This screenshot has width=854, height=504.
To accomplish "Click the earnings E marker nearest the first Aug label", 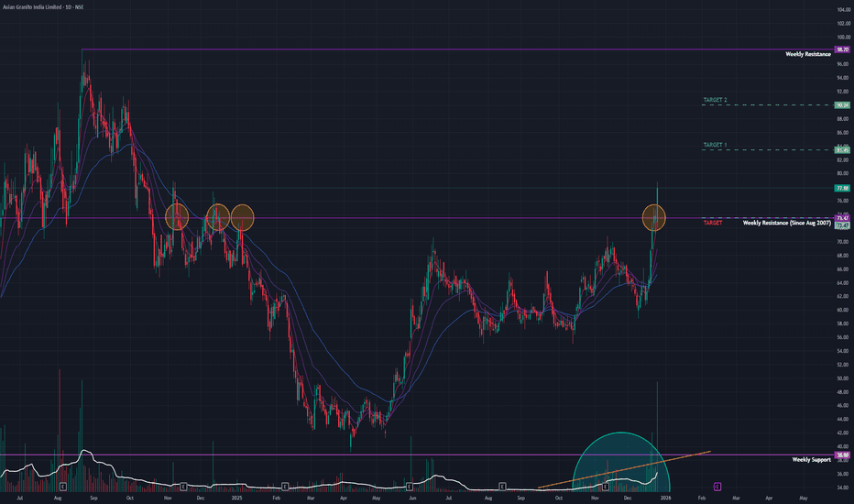I will click(63, 486).
